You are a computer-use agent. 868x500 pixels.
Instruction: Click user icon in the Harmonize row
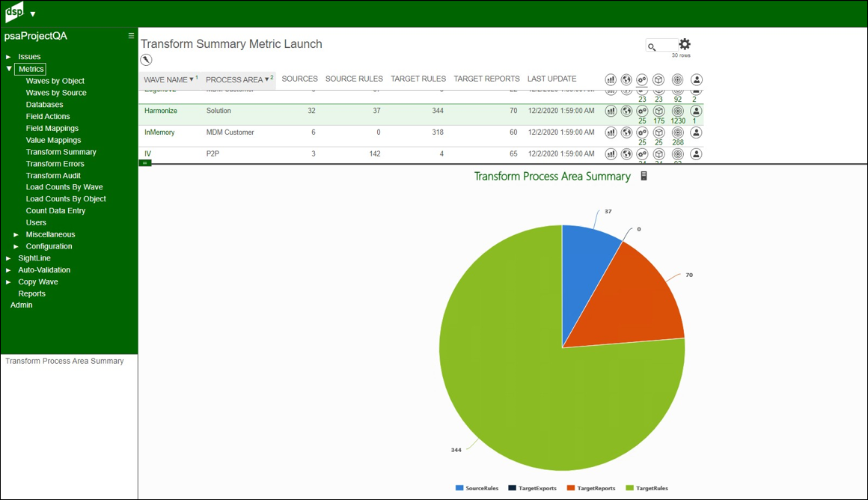(x=697, y=111)
